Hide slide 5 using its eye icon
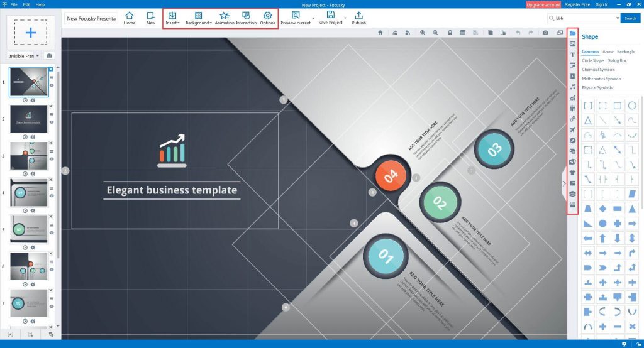Image resolution: width=644 pixels, height=348 pixels. click(52, 232)
